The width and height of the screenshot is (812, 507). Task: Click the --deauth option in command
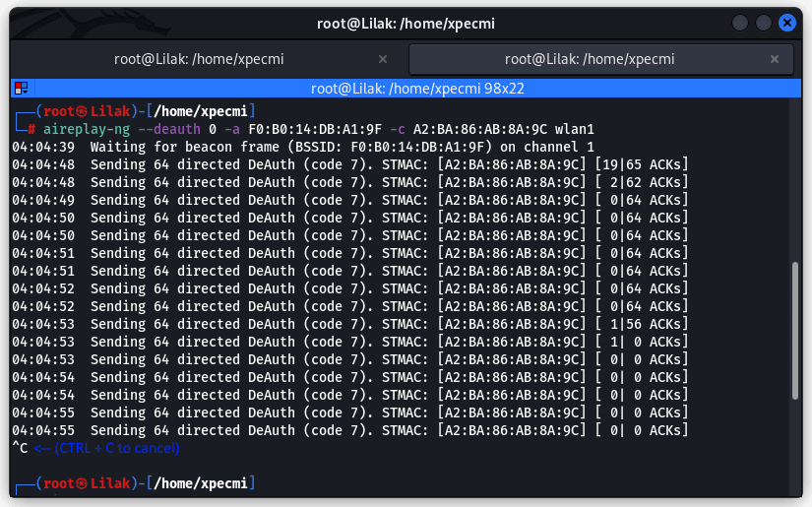tap(169, 129)
